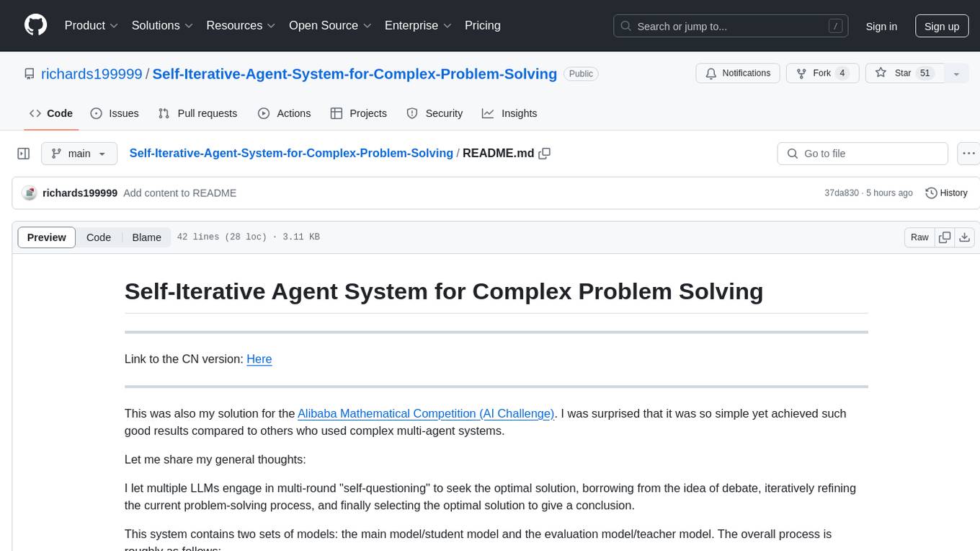Open commit author richards199999 link

tap(80, 193)
